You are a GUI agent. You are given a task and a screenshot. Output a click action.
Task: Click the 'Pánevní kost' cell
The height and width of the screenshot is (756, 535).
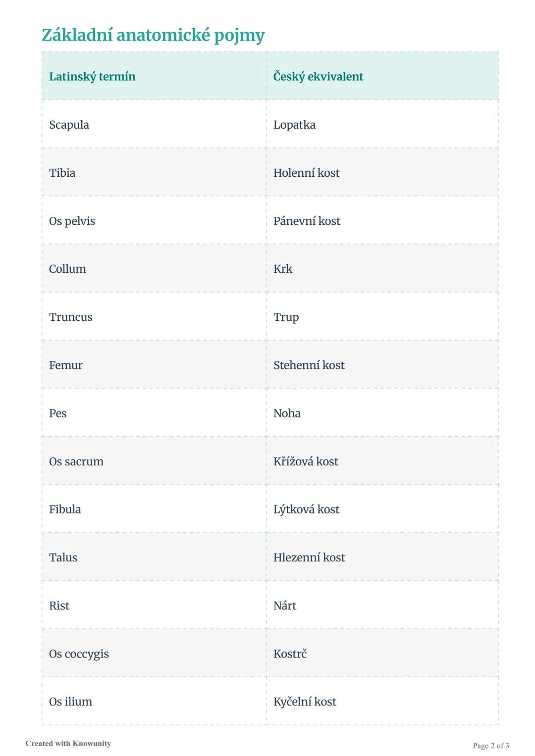(307, 221)
